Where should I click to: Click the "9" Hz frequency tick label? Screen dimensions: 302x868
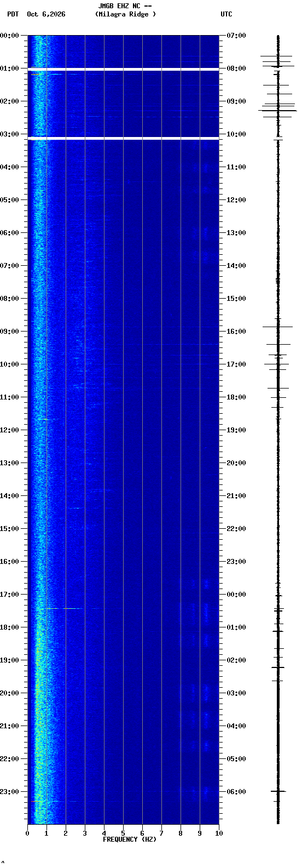point(200,833)
